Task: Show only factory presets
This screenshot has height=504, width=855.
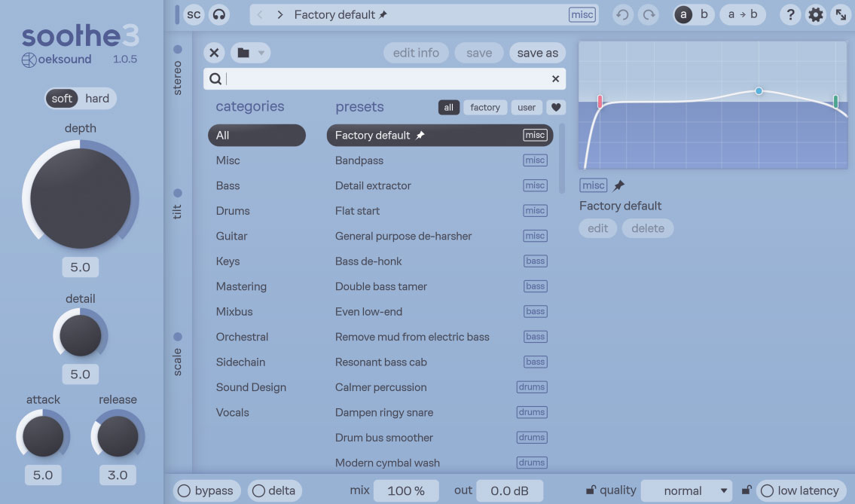Action: click(x=485, y=108)
